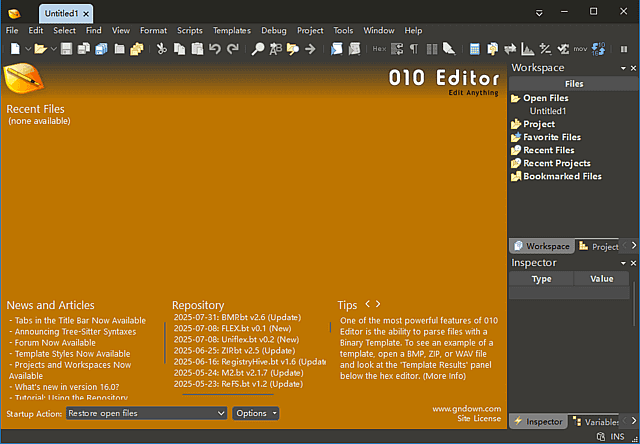Toggle Hex edit mode in toolbar
640x444 pixels.
pyautogui.click(x=379, y=48)
